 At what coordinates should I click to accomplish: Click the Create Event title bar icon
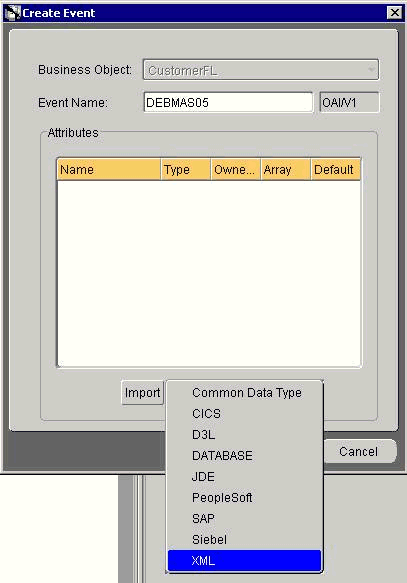(12, 13)
